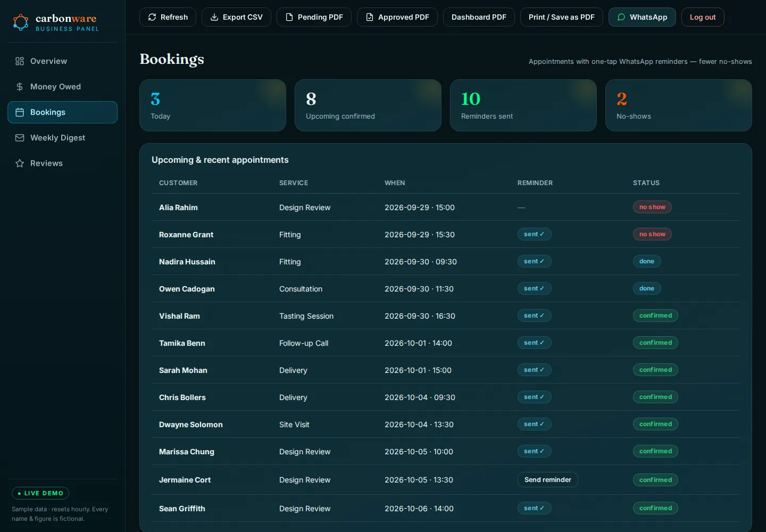
Task: Click the done badge for Nadira Hussain
Action: pyautogui.click(x=647, y=261)
